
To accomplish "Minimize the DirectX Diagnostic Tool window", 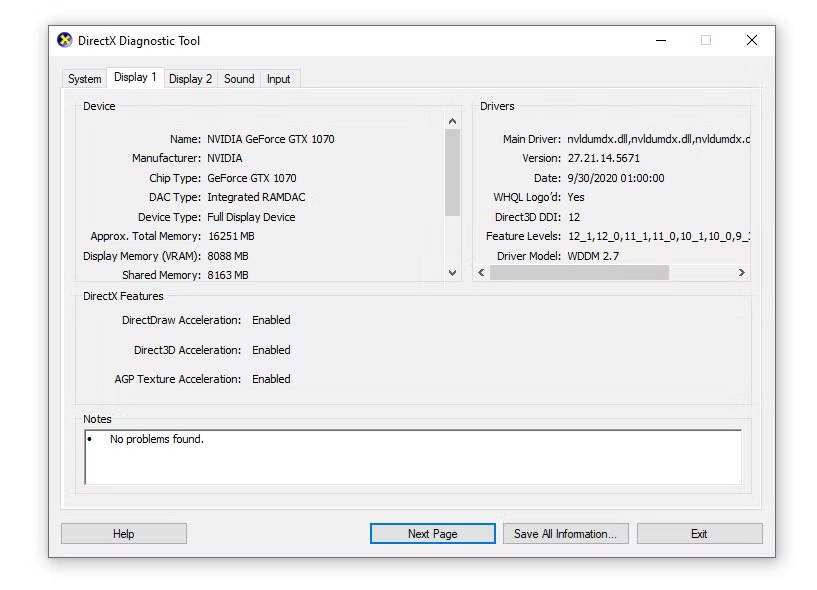I will click(661, 41).
